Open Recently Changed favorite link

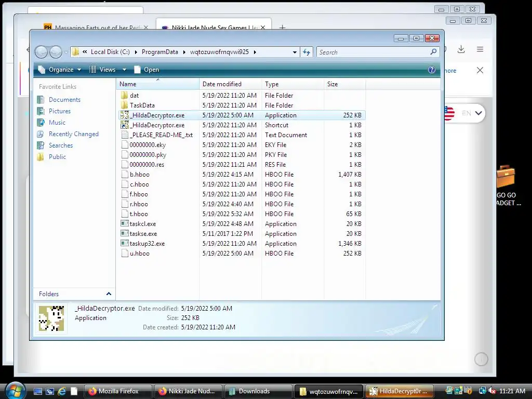click(x=74, y=134)
